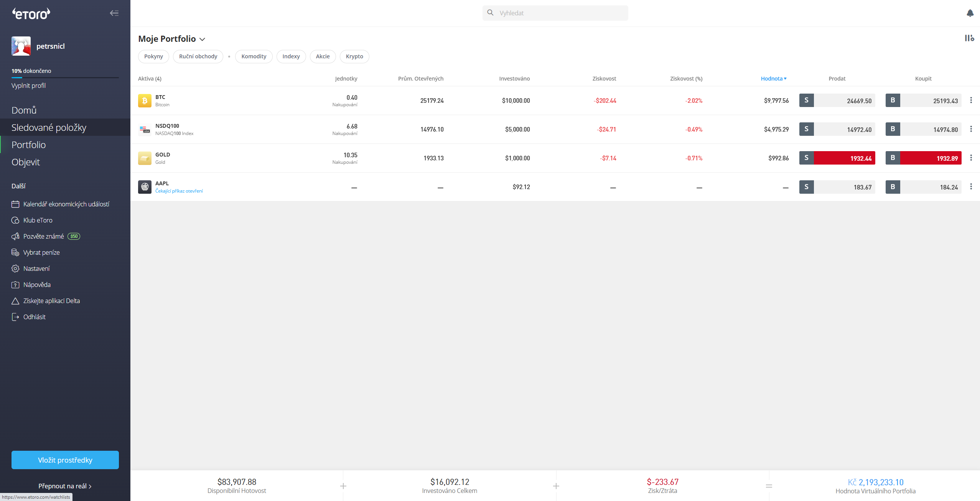This screenshot has height=501, width=980.
Task: Click the search magnifier icon
Action: click(490, 13)
